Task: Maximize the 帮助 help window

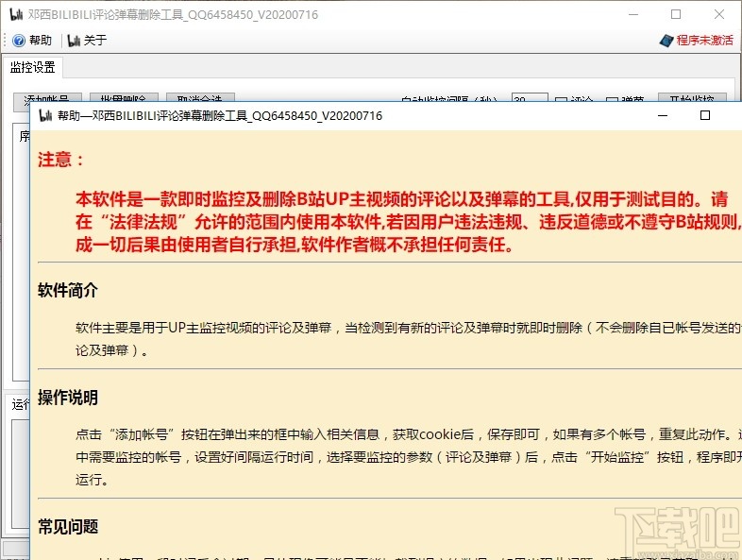Action: click(x=705, y=115)
